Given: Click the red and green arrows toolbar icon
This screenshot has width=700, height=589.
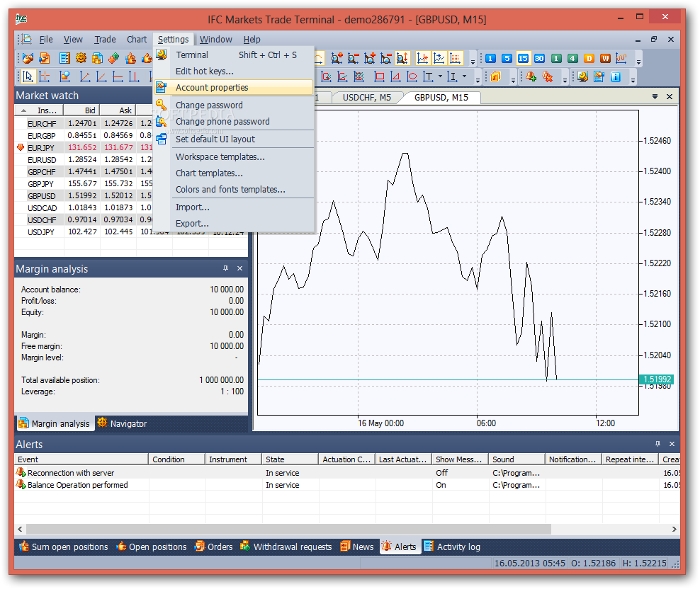Looking at the screenshot, I should [x=114, y=58].
